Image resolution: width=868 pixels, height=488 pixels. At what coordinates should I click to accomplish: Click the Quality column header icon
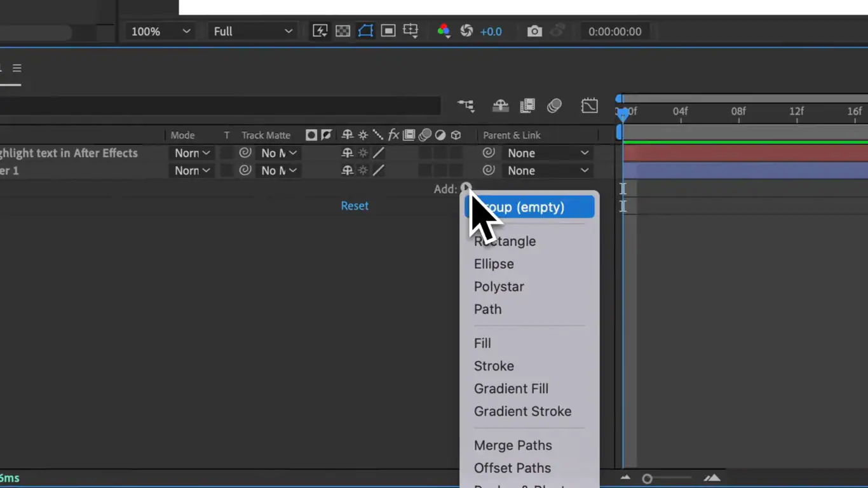[378, 135]
